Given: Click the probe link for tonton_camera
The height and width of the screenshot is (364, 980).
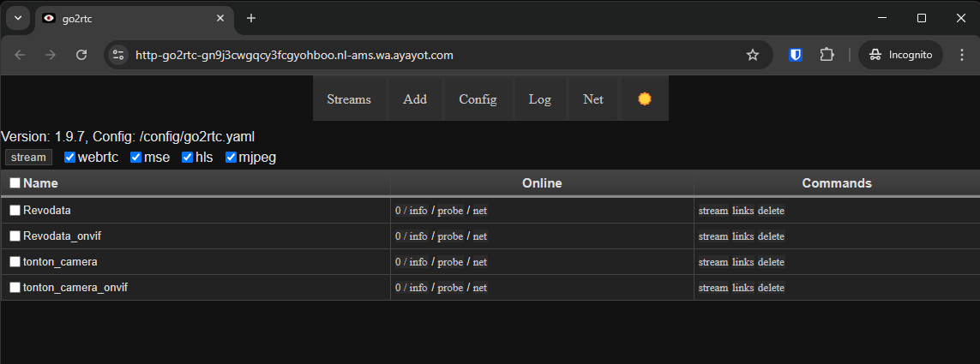Looking at the screenshot, I should point(450,262).
